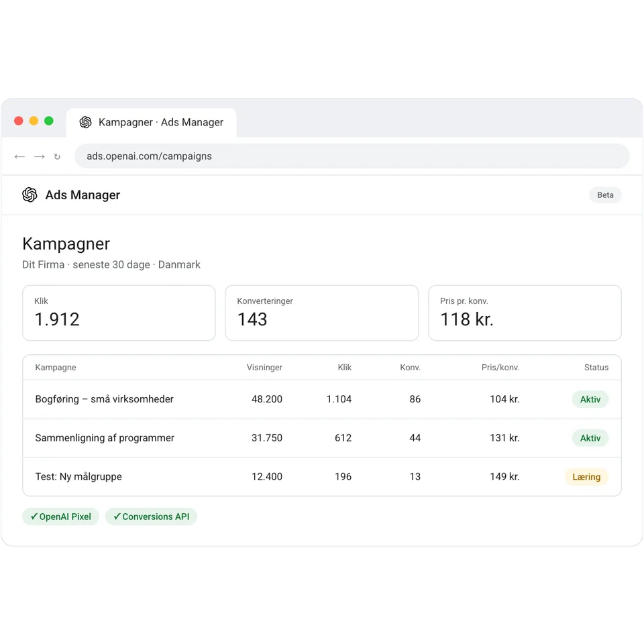Select the Kampagner · Ads Manager tab

pos(151,122)
